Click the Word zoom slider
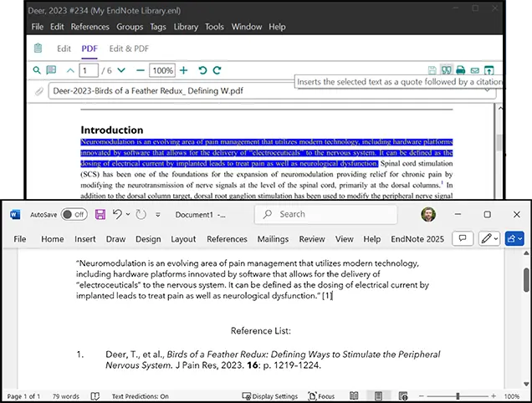Viewport: 532px width, 403px height. tap(457, 395)
